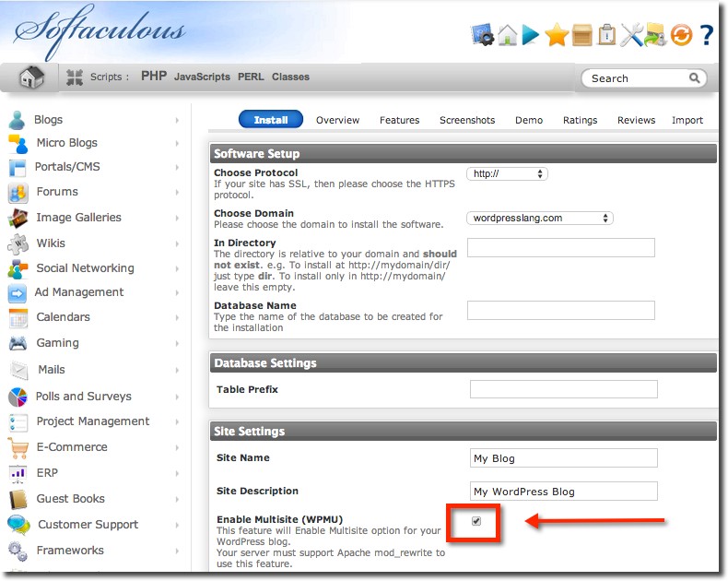Click the gold star ratings icon
This screenshot has height=581, width=728.
(x=557, y=35)
